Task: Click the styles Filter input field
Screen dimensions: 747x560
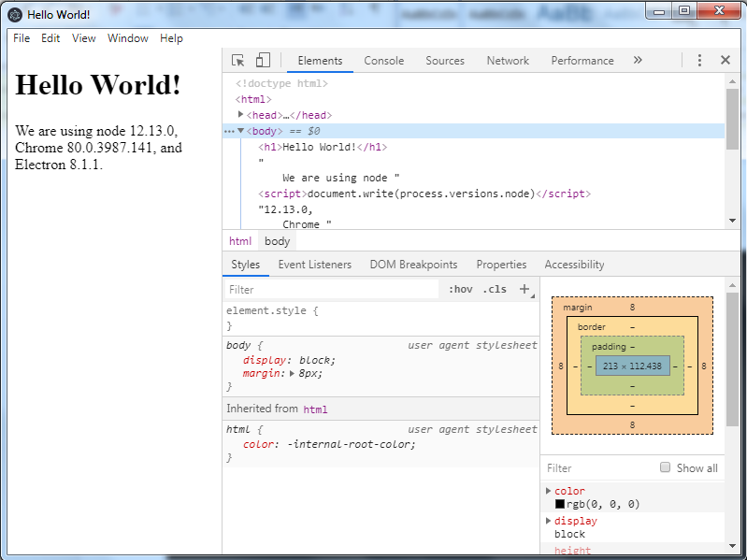Action: pos(332,290)
